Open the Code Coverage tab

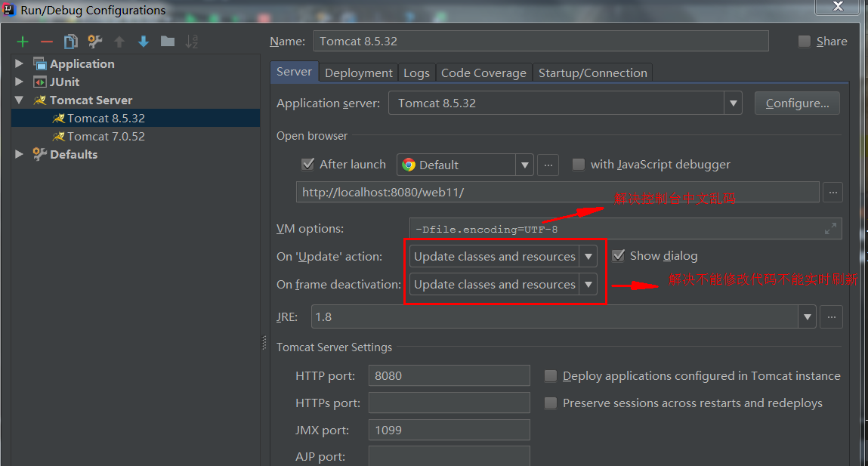483,73
